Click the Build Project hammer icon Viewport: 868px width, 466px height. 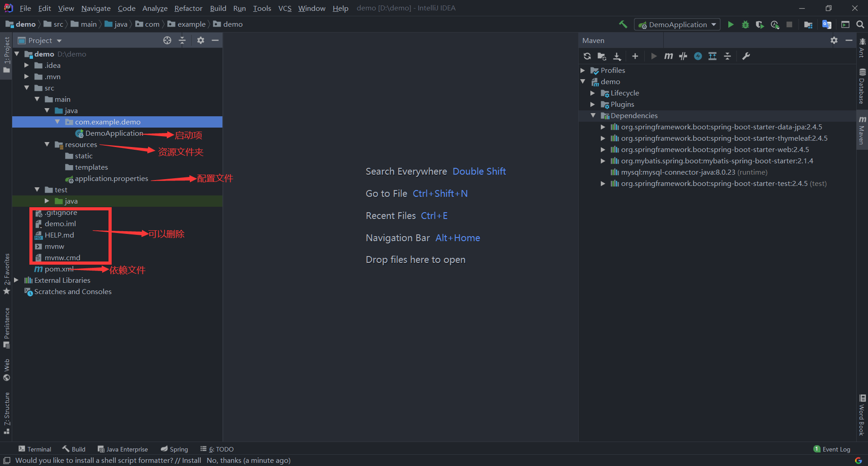623,24
